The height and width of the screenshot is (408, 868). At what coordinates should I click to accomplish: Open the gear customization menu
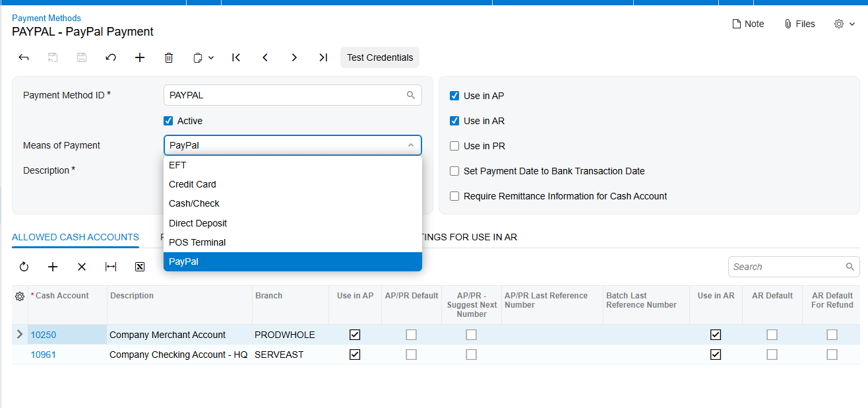pyautogui.click(x=844, y=24)
